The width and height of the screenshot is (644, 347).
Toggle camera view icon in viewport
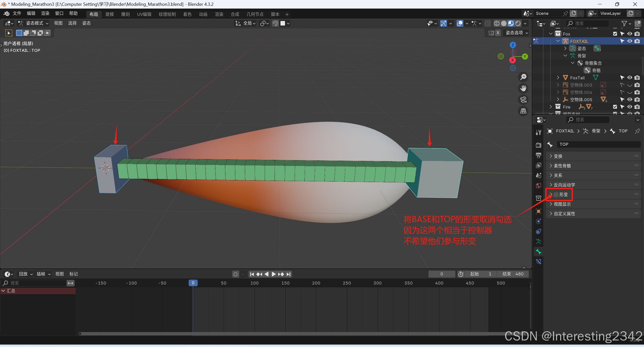coord(523,99)
